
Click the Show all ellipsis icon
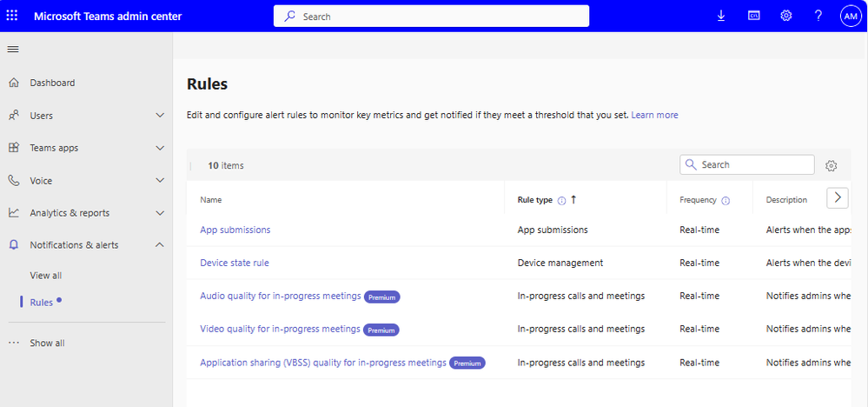[x=15, y=343]
